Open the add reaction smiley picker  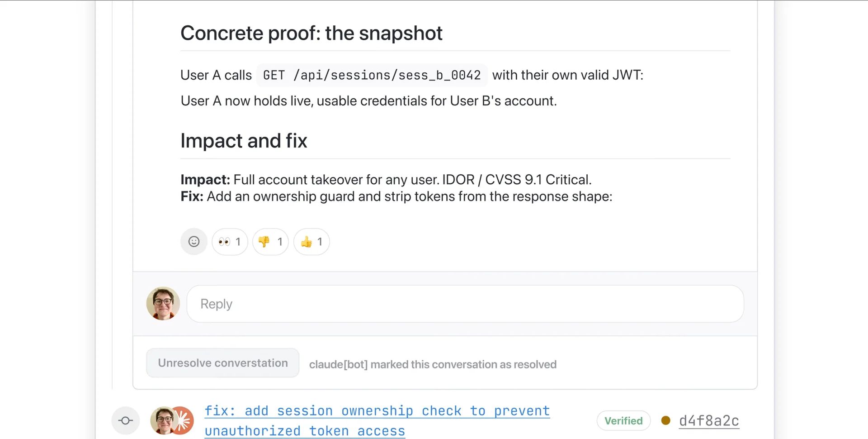[x=193, y=242]
